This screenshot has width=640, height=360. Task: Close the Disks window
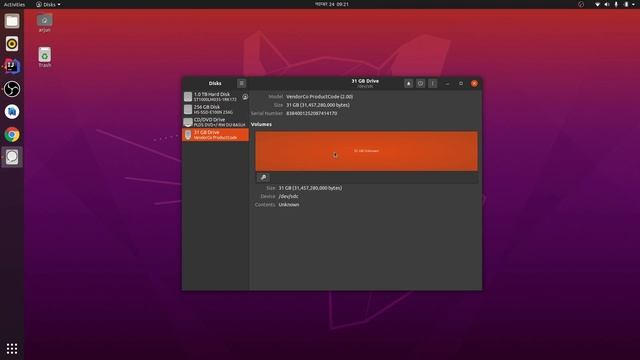(x=474, y=83)
